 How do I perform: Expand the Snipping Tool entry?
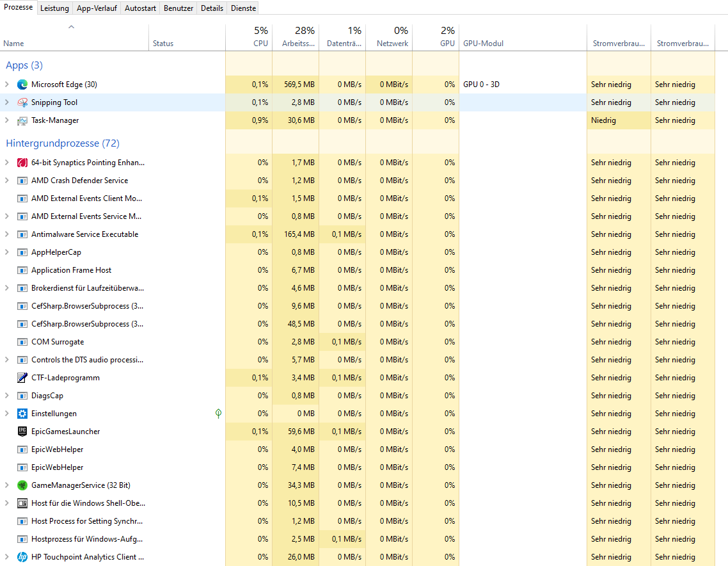6,102
